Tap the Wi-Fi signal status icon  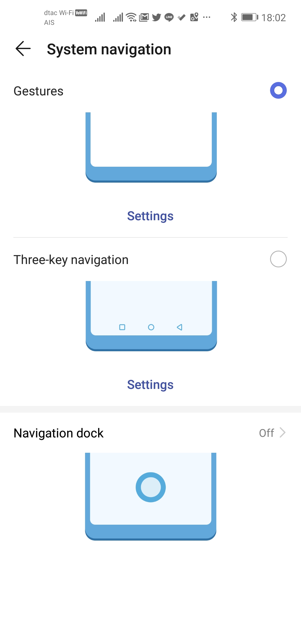coord(131,17)
